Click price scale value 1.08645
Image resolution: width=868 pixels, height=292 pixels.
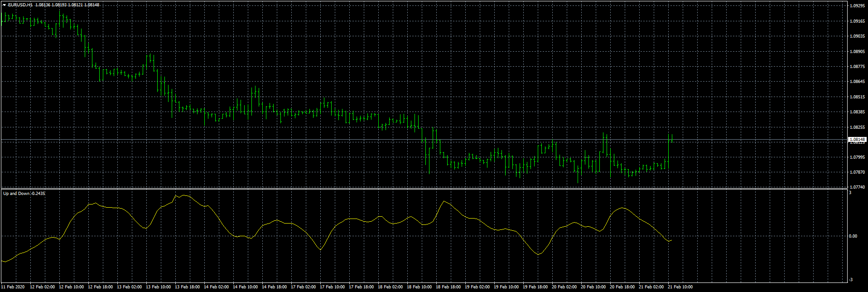[x=858, y=82]
